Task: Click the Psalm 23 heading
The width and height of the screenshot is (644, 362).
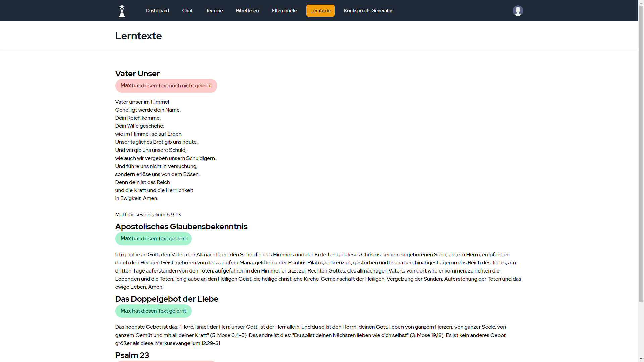Action: (132, 355)
